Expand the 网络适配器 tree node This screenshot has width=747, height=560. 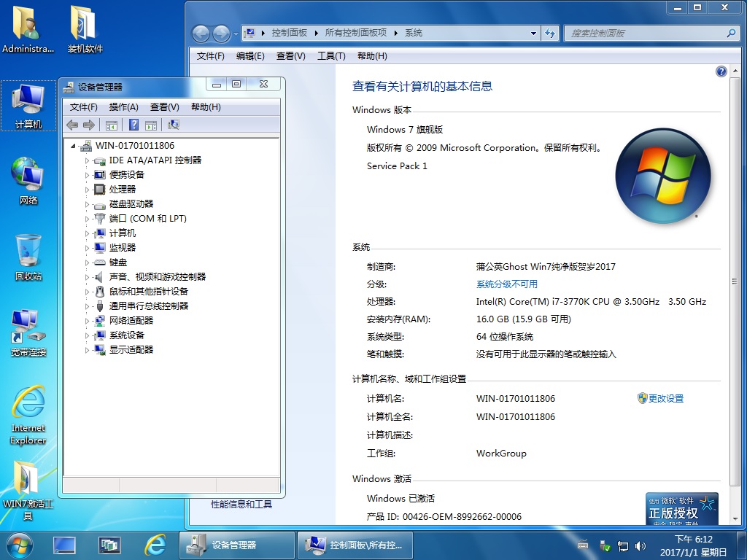click(86, 320)
